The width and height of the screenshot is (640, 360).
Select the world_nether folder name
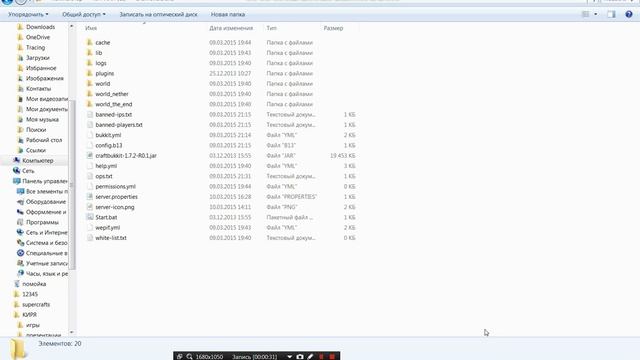[x=112, y=94]
